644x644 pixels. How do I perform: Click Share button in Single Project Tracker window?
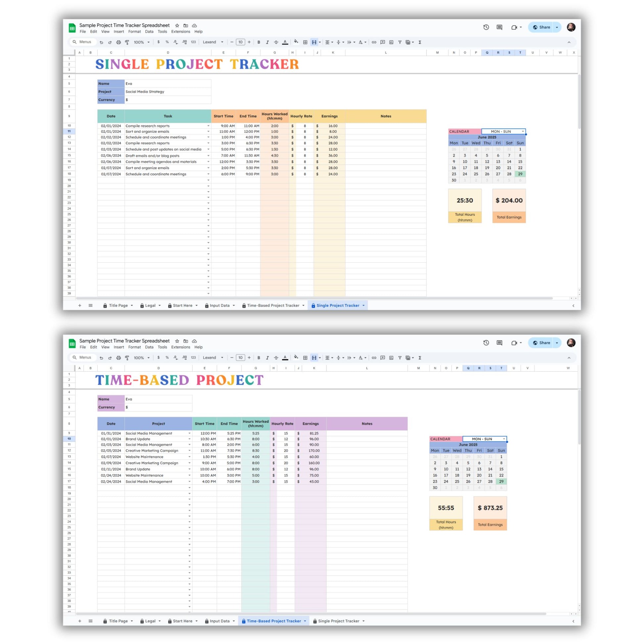point(541,27)
